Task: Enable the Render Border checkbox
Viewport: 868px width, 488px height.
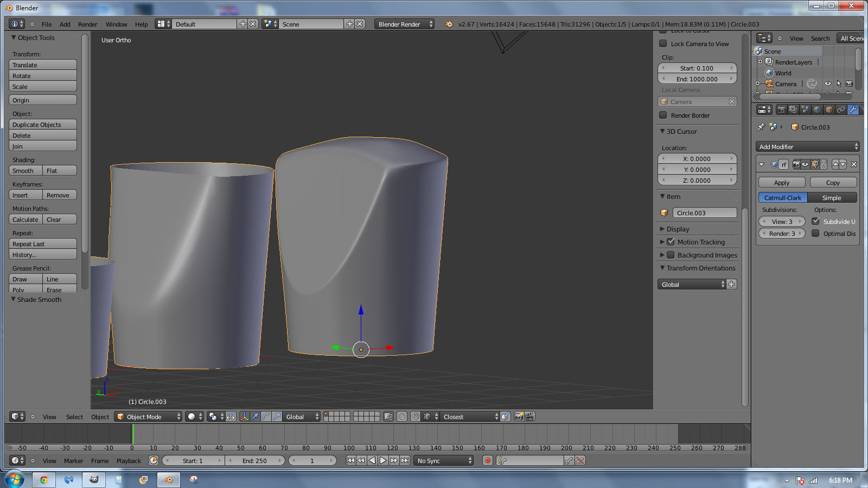Action: (663, 115)
